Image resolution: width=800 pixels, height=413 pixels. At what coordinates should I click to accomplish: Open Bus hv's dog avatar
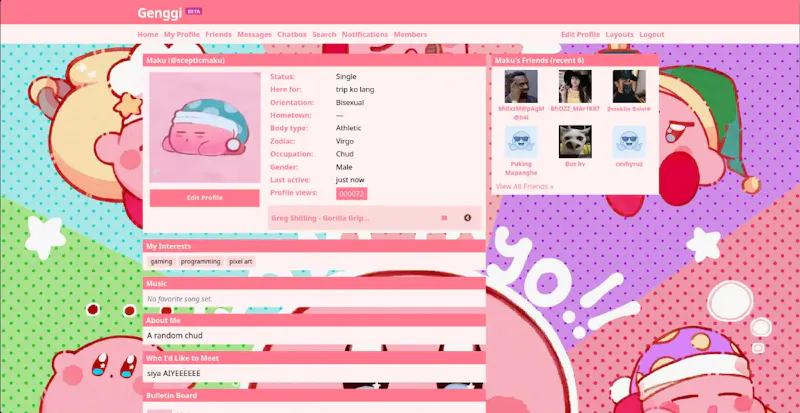pos(575,142)
